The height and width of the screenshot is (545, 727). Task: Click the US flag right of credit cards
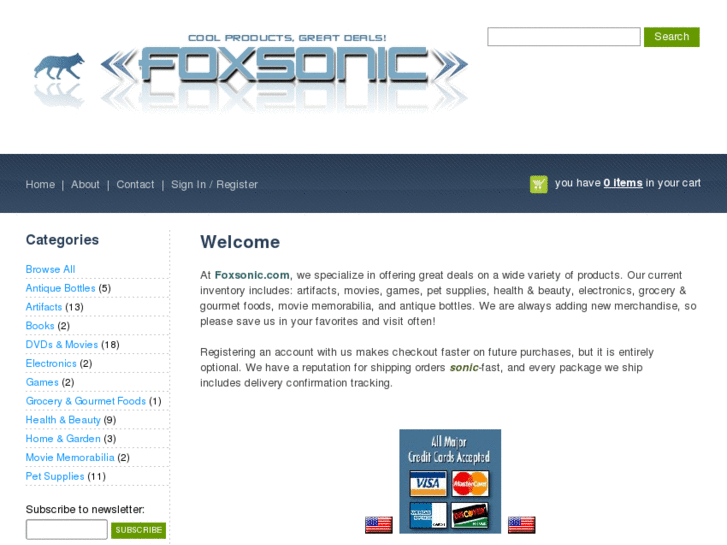click(522, 525)
